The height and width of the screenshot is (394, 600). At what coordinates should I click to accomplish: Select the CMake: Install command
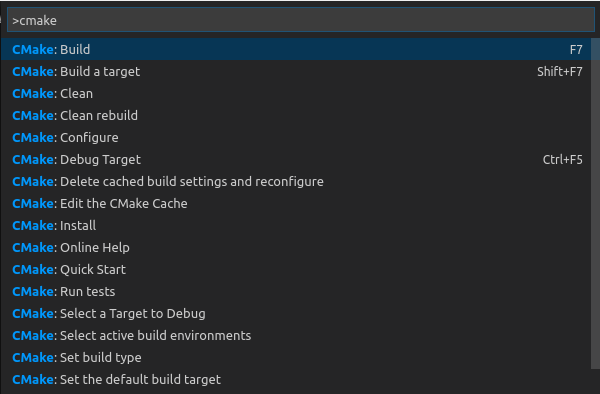(x=296, y=225)
